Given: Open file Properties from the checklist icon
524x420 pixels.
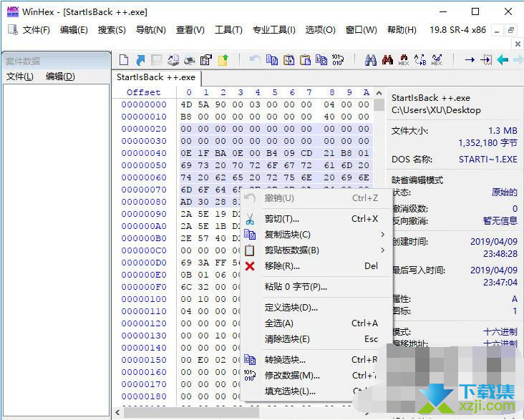Looking at the screenshot, I should tap(206, 60).
